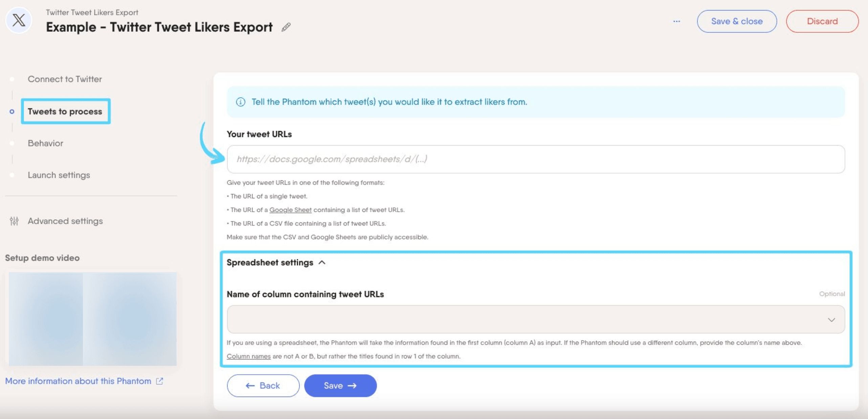Click the blue Save button
Image resolution: width=868 pixels, height=419 pixels.
coord(340,385)
